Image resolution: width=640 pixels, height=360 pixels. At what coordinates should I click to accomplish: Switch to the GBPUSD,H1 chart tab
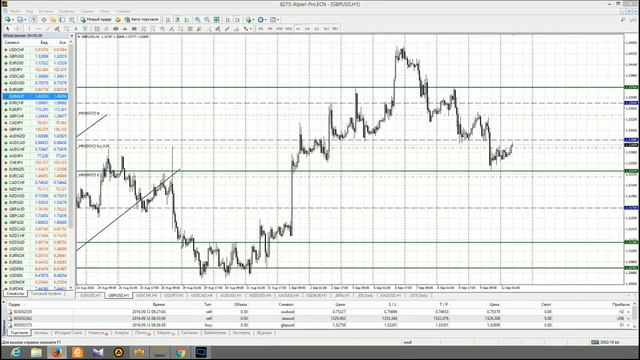(118, 295)
